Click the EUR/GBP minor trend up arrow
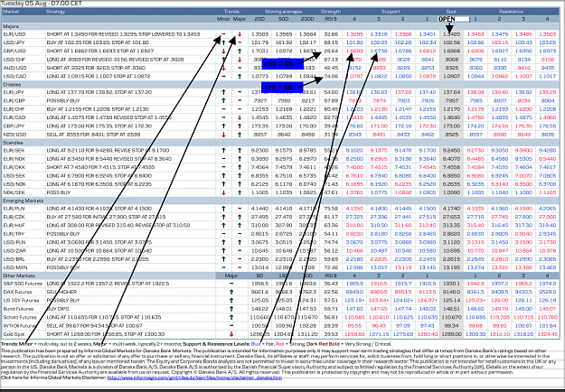This screenshot has width=565, height=392. [x=223, y=100]
